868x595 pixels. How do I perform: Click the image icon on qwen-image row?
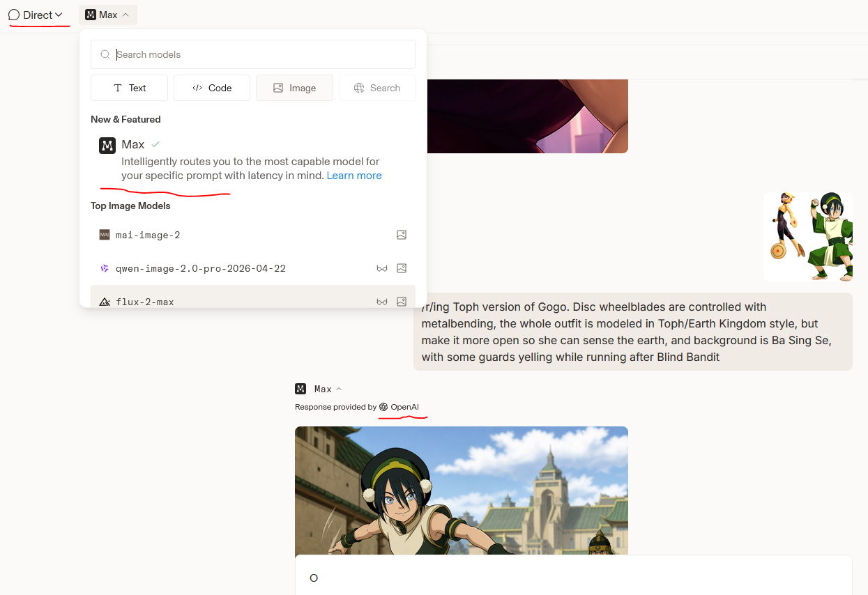tap(402, 268)
